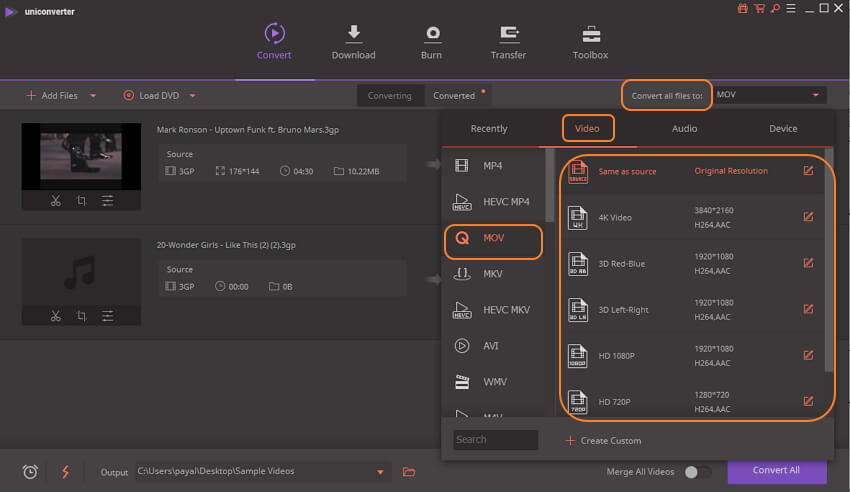Expand the Load DVD dropdown arrow
This screenshot has height=492, width=850.
[x=192, y=96]
